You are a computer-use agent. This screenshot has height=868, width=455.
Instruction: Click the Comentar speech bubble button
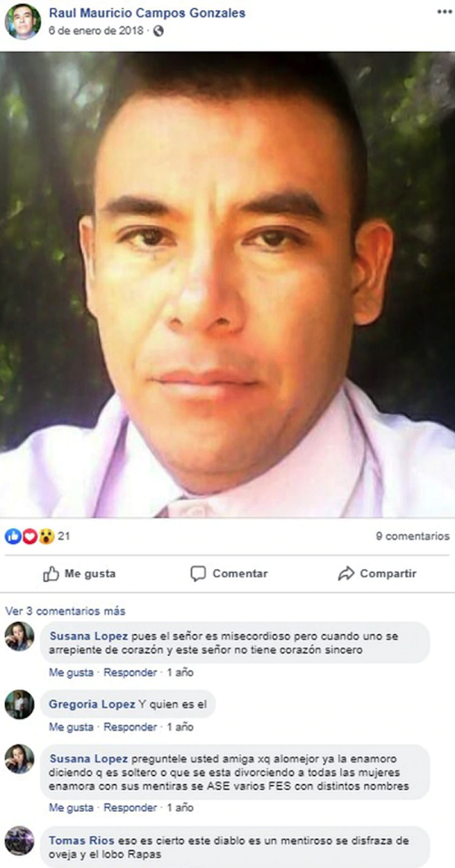(229, 574)
